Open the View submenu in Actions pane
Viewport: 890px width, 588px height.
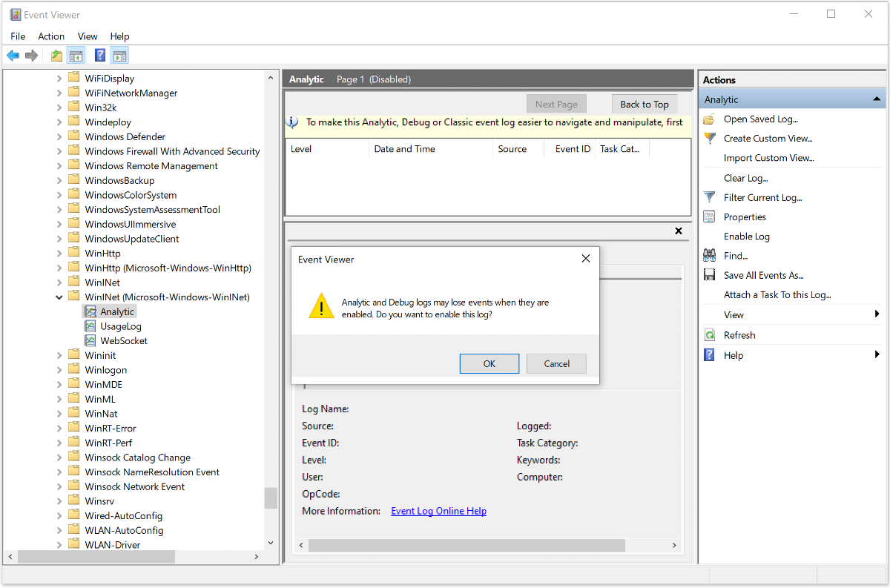tap(734, 314)
